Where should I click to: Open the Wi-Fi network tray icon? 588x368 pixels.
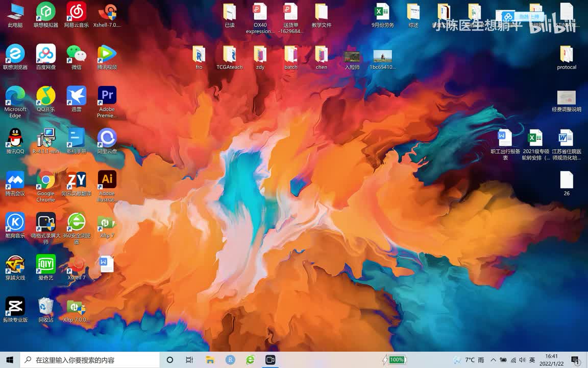[x=513, y=360]
